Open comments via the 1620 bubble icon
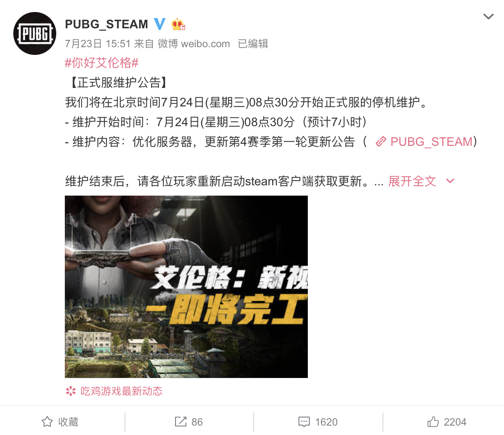Image resolution: width=504 pixels, height=435 pixels. pyautogui.click(x=304, y=422)
